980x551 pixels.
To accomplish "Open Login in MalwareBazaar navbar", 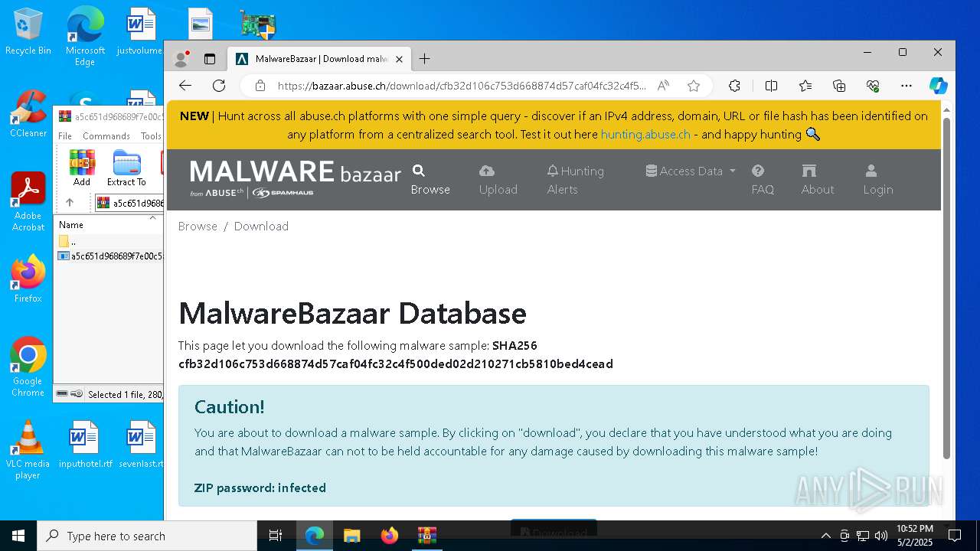I will click(x=878, y=181).
